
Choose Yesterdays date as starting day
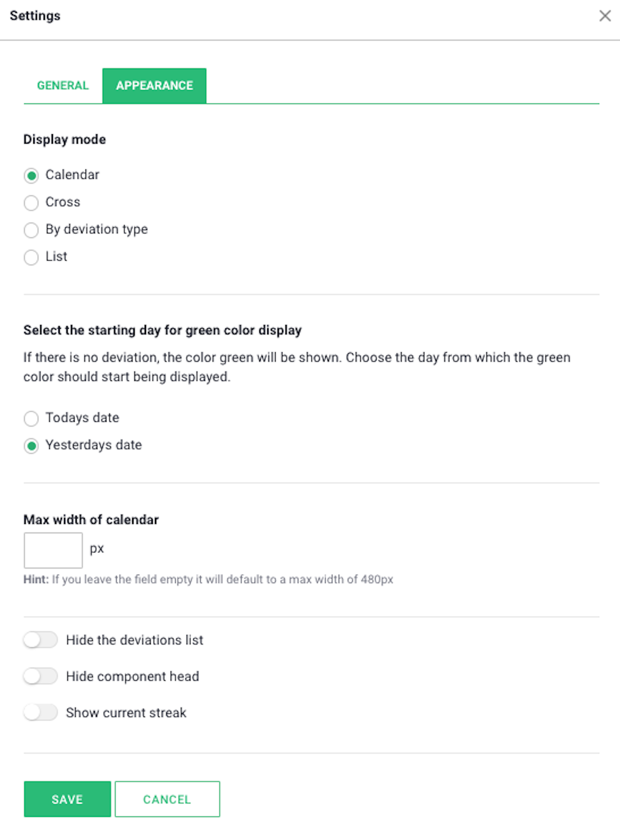click(x=31, y=446)
